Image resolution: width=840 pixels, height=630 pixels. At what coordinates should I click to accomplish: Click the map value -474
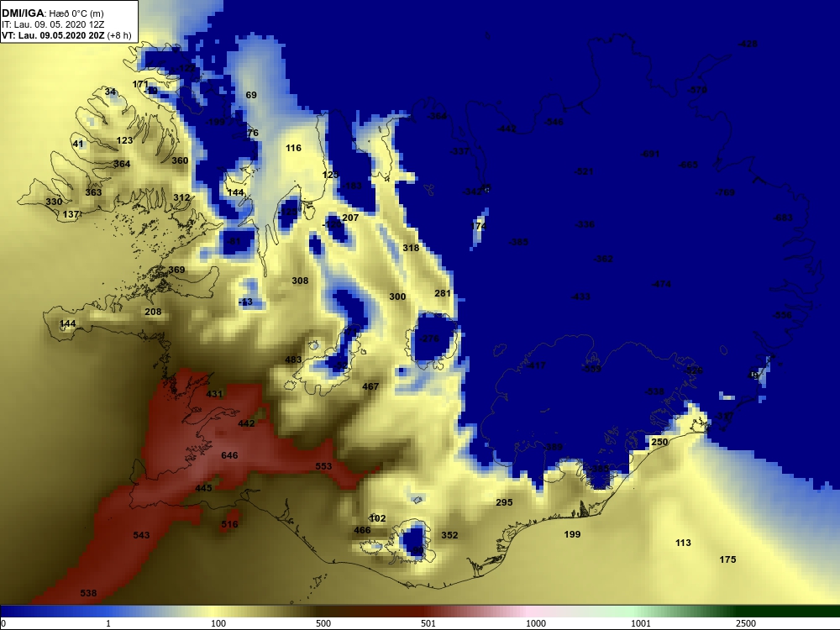click(660, 284)
